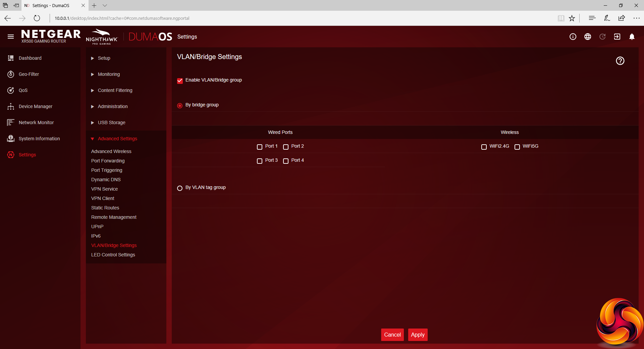Click the refresh icon in the header
The width and height of the screenshot is (644, 349).
pos(602,37)
